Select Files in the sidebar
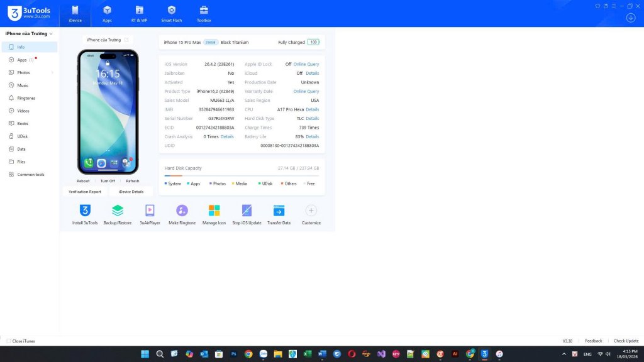Image resolution: width=644 pixels, height=362 pixels. 30,162
